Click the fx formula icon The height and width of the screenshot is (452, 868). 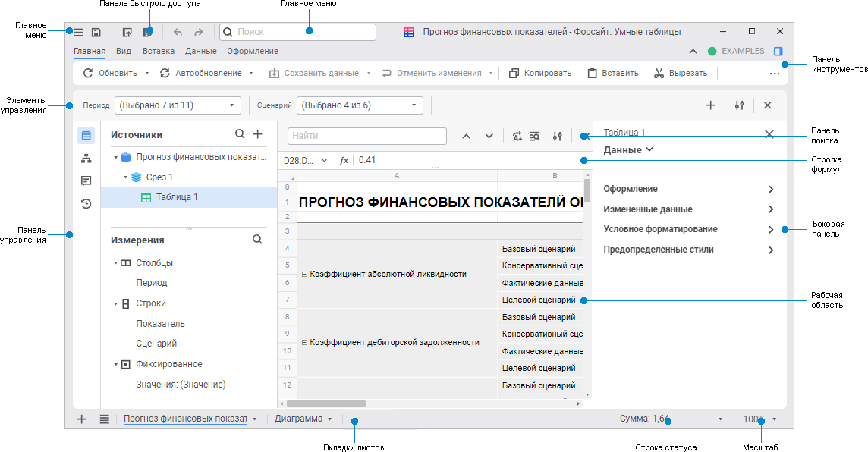[344, 161]
